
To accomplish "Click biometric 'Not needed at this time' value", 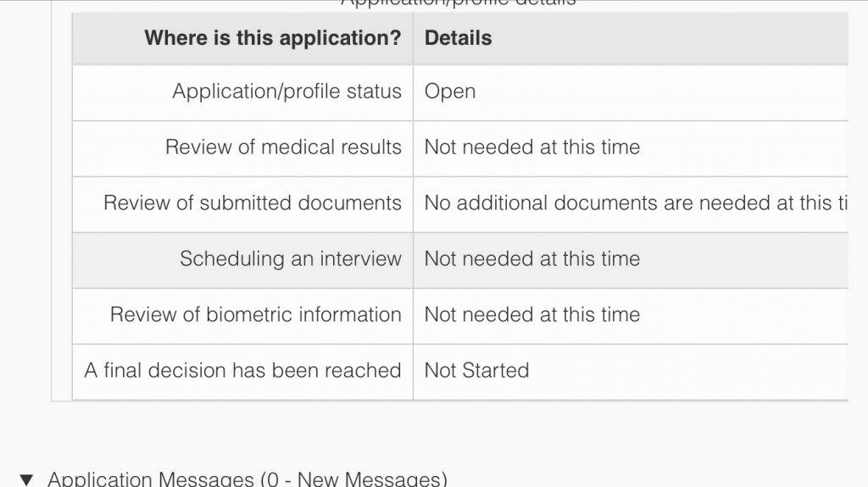I will coord(532,314).
